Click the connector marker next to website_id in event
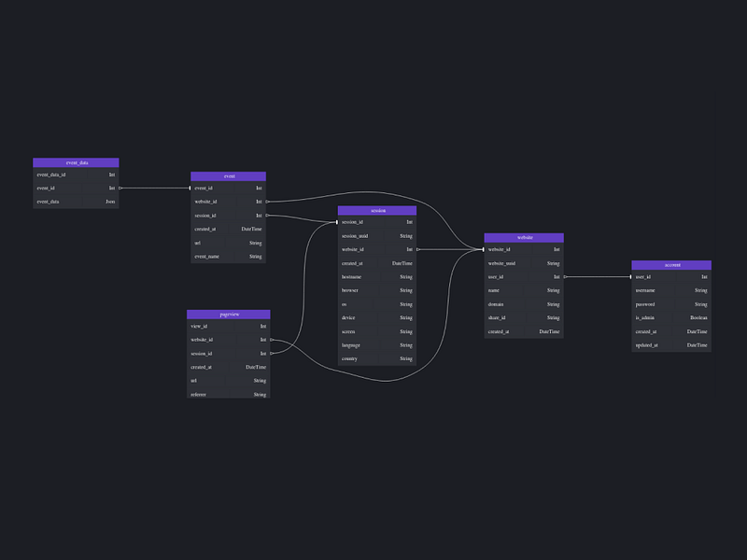This screenshot has height=560, width=747. click(x=269, y=200)
